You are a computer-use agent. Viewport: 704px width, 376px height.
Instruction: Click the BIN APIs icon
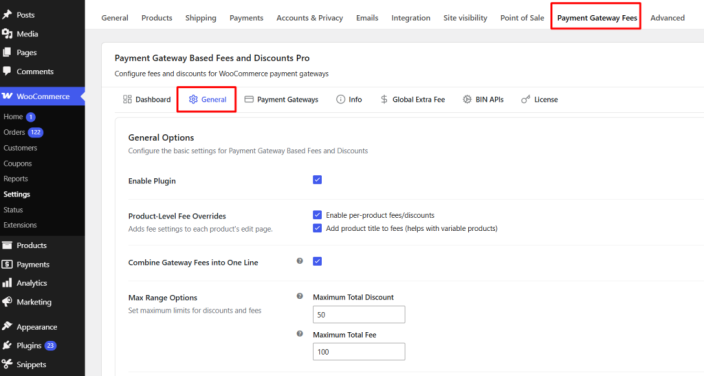pos(467,99)
